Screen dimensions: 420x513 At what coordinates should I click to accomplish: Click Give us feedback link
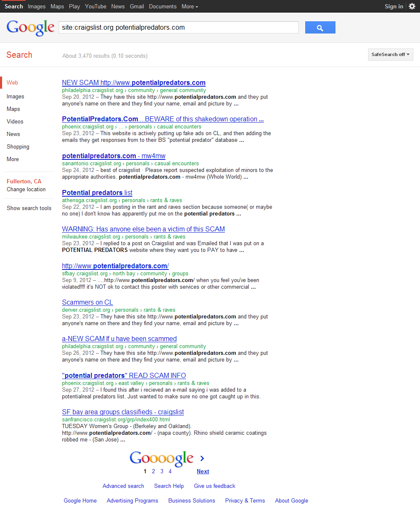point(214,486)
